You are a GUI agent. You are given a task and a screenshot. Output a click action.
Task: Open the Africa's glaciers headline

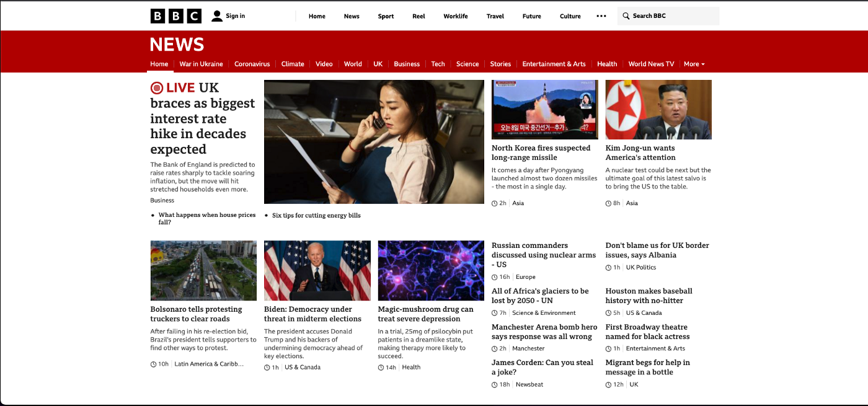540,296
